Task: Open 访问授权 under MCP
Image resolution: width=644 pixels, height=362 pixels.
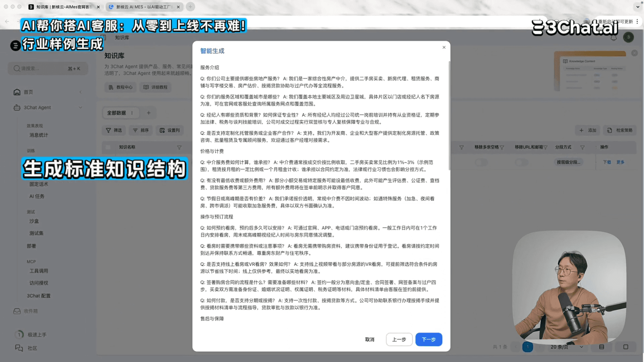Action: pos(39,283)
